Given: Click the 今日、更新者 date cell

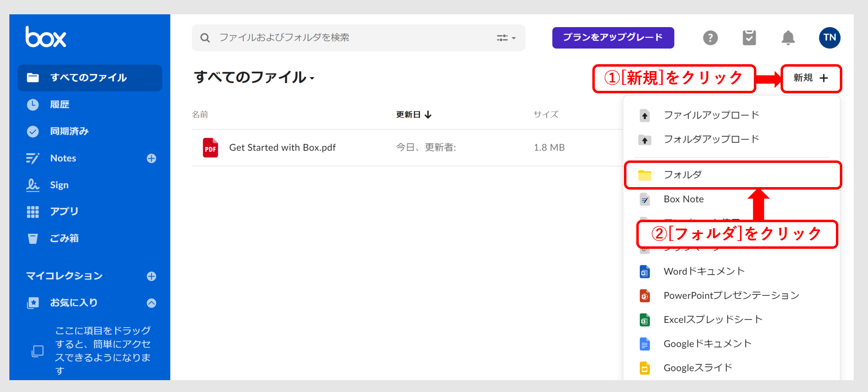Looking at the screenshot, I should point(426,148).
